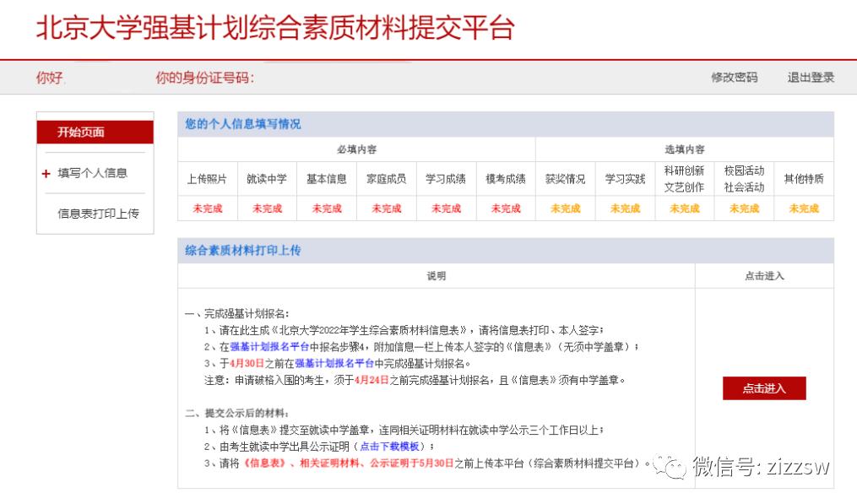Click 未完成 under 就读中学
857x504 pixels.
[267, 207]
